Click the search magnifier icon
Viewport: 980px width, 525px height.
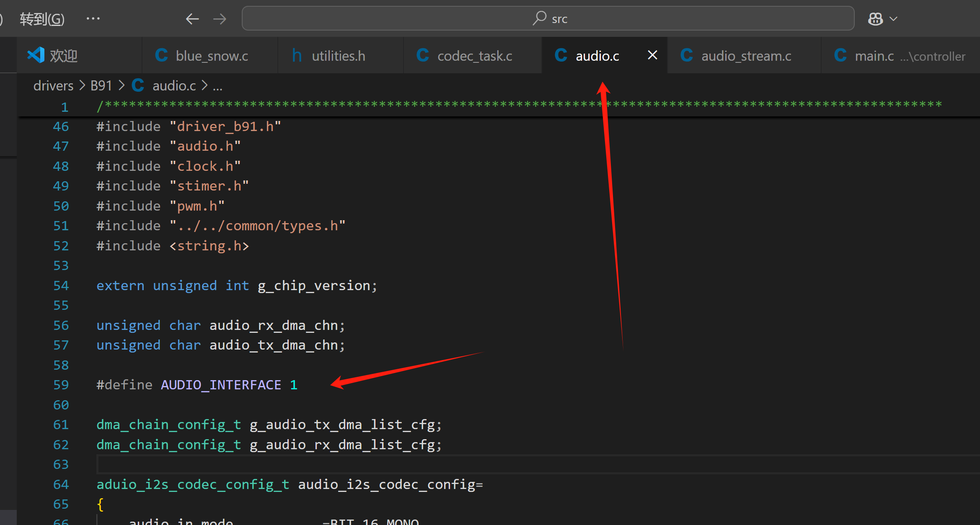(x=539, y=18)
